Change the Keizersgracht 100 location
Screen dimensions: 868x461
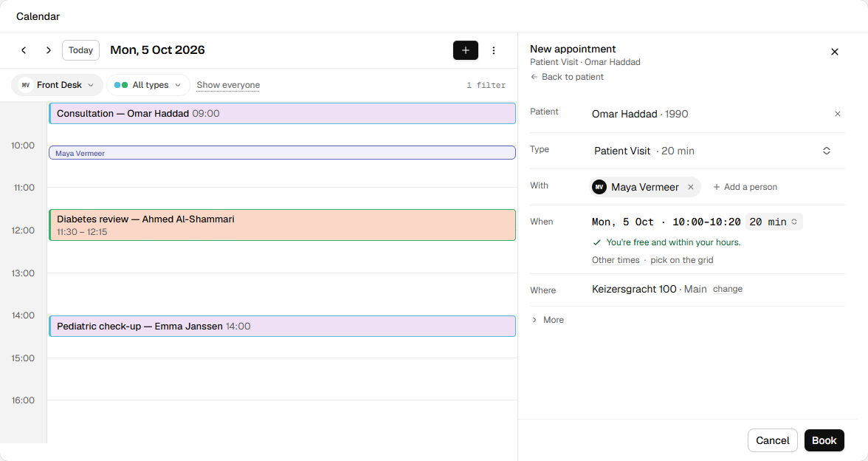[x=728, y=290]
